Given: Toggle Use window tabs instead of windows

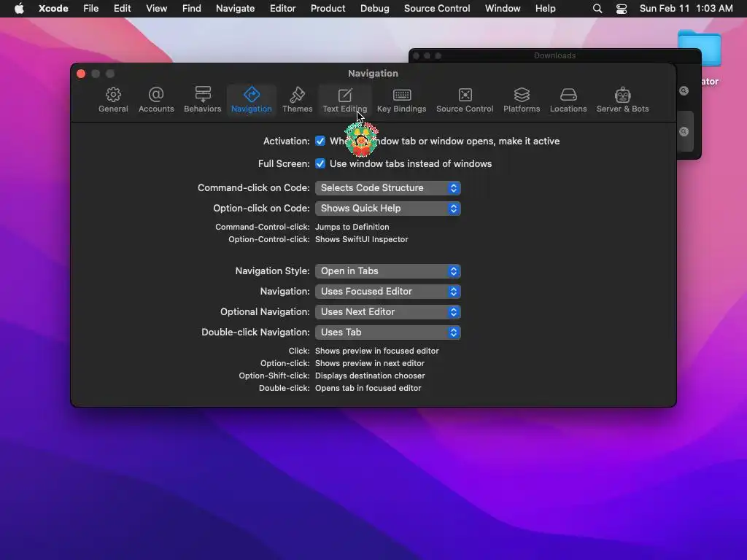Looking at the screenshot, I should pyautogui.click(x=320, y=163).
